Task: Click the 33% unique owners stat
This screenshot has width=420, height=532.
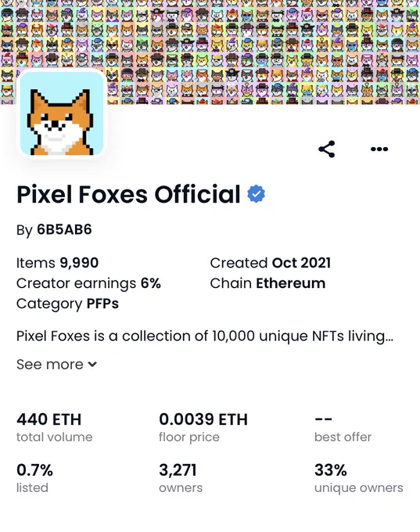Action: (x=358, y=478)
